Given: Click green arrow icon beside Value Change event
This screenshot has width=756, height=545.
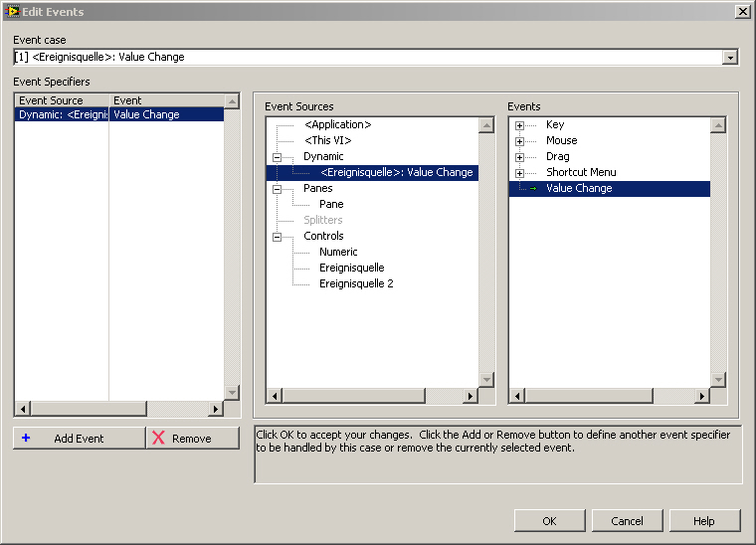Looking at the screenshot, I should 533,188.
